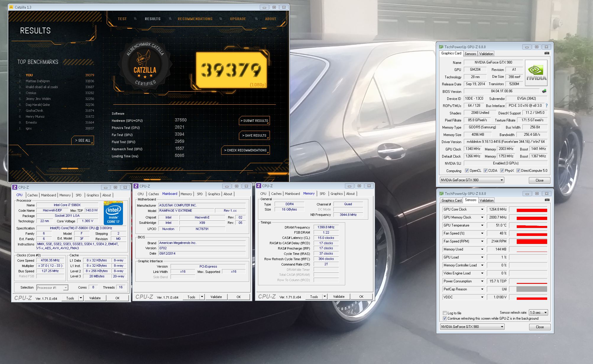Click the CPU-Z title icon in Memory window
This screenshot has width=593, height=364.
pos(259,186)
